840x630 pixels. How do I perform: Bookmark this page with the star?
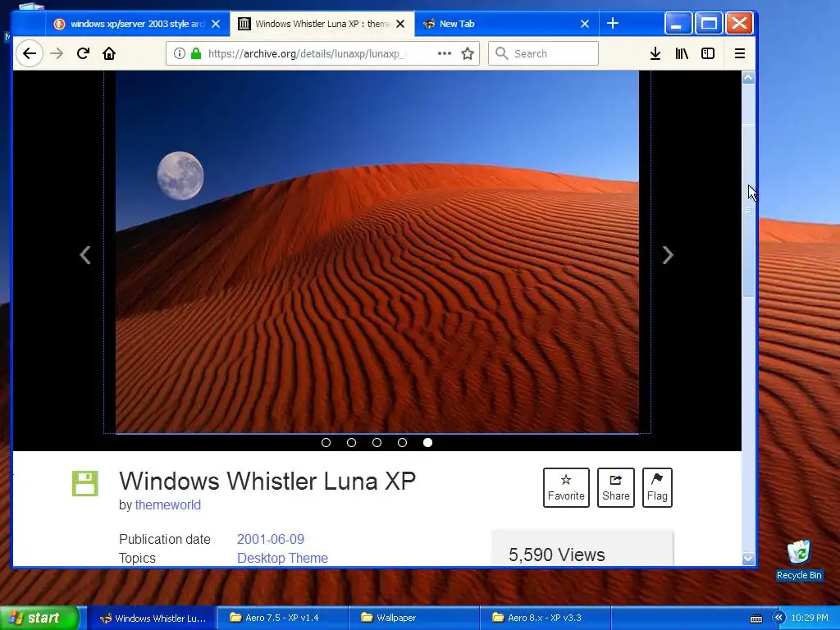point(468,53)
